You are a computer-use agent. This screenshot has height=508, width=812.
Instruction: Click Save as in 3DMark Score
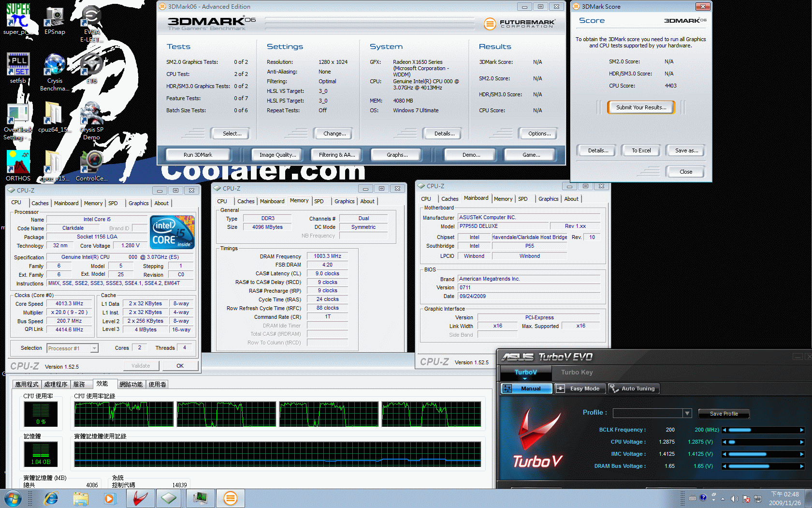tap(686, 150)
